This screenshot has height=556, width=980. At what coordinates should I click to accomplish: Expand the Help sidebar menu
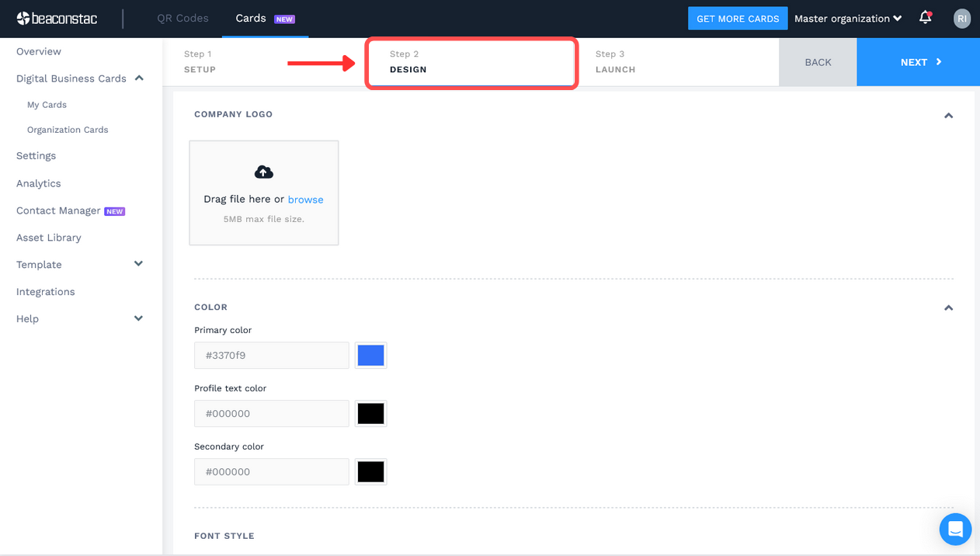click(138, 318)
